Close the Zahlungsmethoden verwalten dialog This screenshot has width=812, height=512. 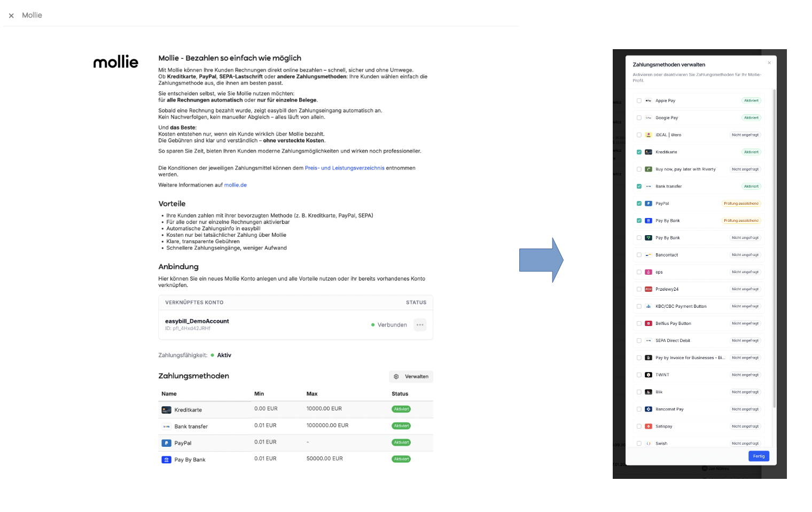click(769, 63)
